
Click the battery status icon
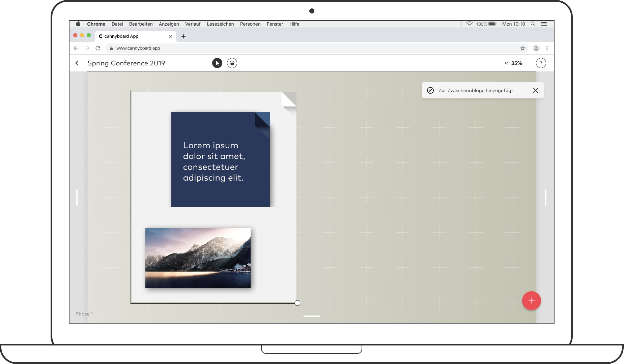tap(492, 24)
